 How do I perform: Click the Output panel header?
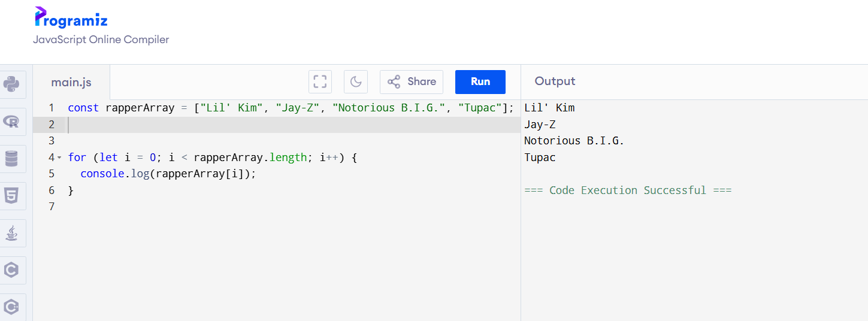[555, 81]
